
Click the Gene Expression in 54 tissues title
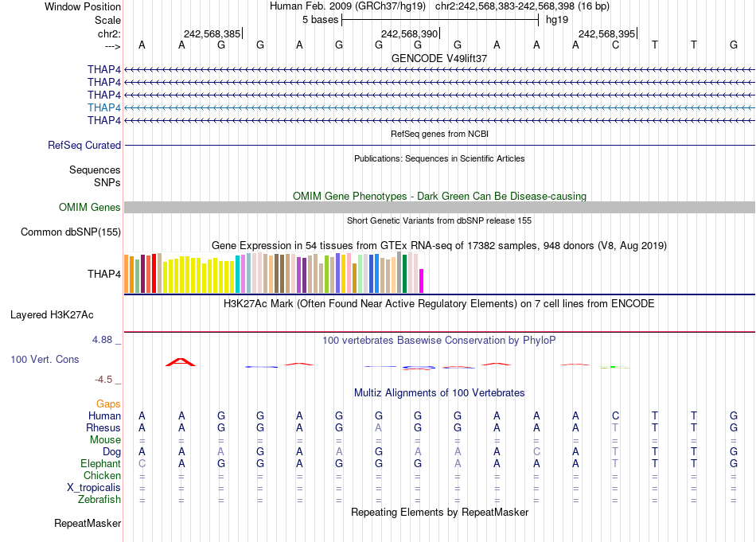(x=439, y=245)
